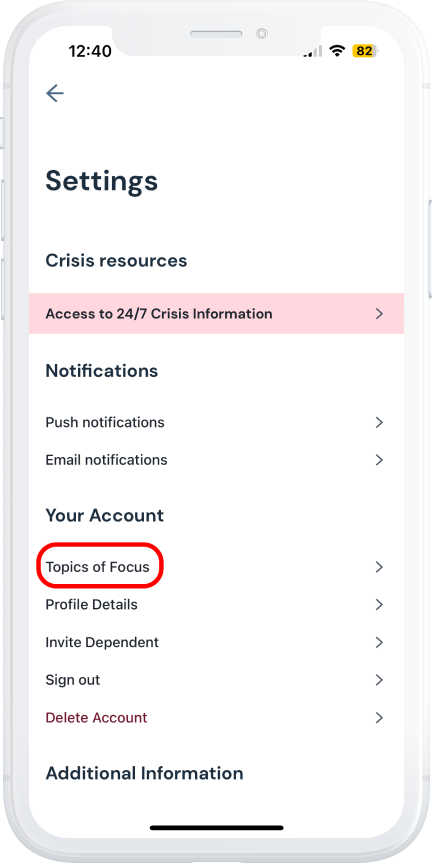Screen dimensions: 432x863
Task: Click chevron beside Topics of Focus
Action: coord(379,567)
